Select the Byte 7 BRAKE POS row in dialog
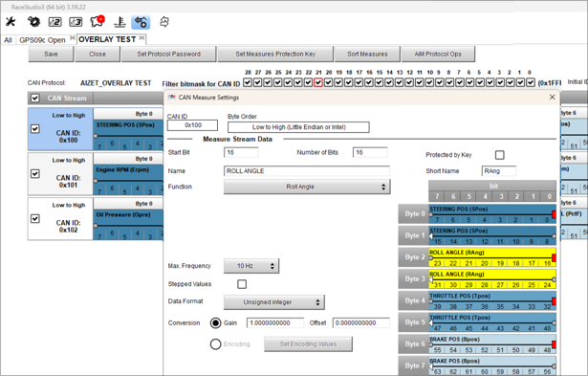588x376 pixels. click(x=492, y=365)
